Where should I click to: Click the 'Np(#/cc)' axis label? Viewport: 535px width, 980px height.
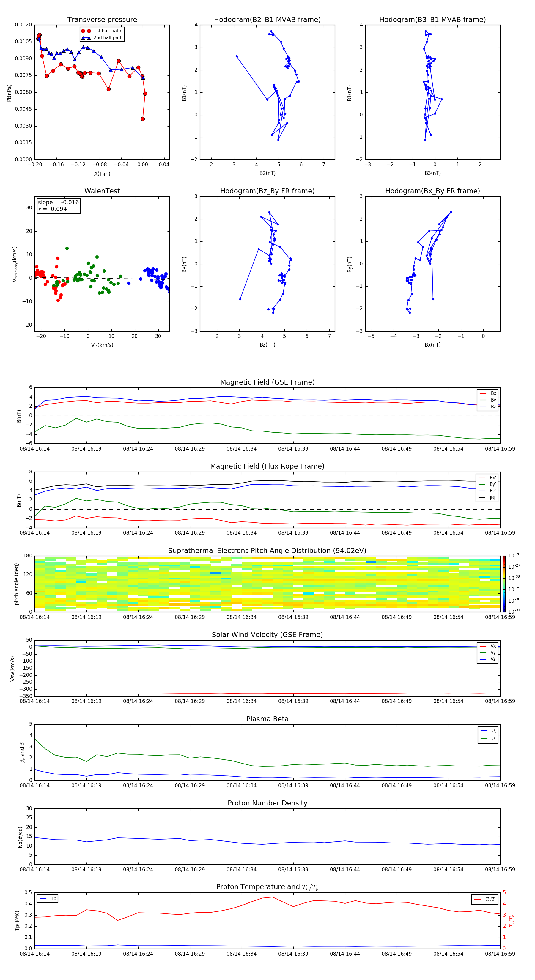tap(20, 837)
